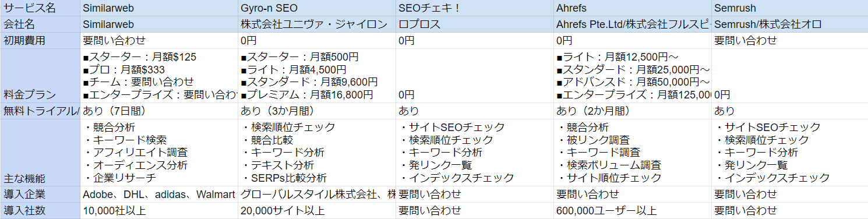Click Semrush's 導入企業 要問い合わせ cell

pos(790,194)
